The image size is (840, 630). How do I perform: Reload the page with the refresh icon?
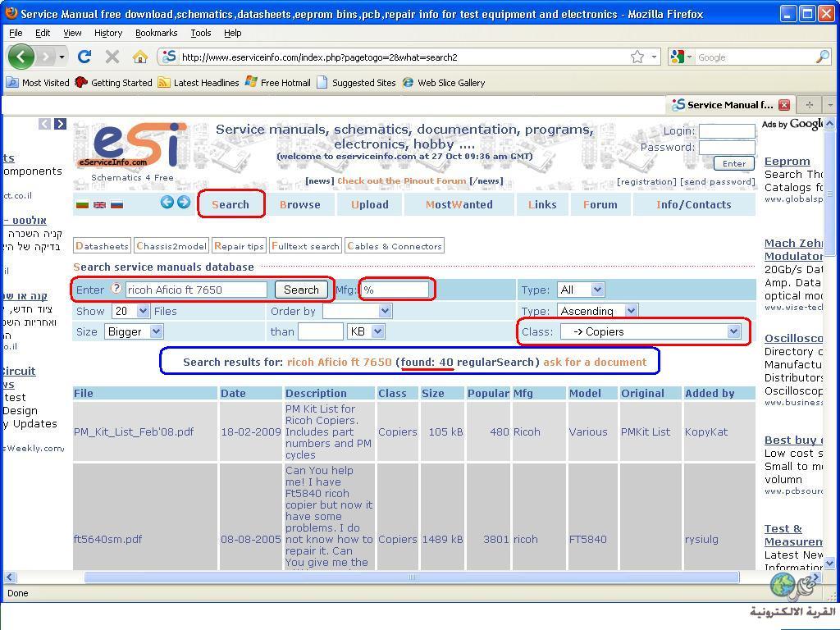coord(84,57)
